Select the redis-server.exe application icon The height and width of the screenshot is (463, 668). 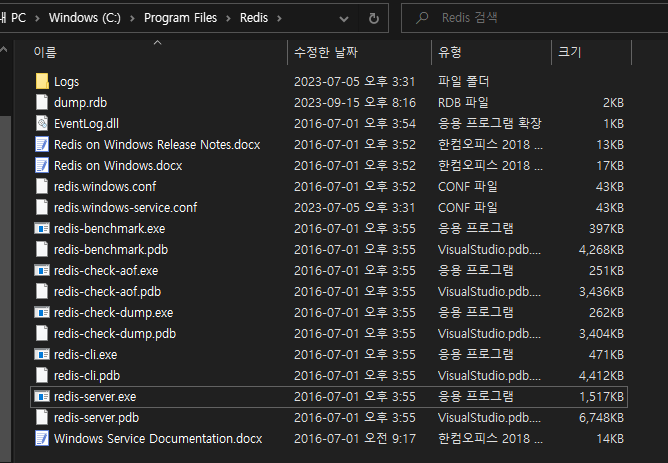pos(42,397)
